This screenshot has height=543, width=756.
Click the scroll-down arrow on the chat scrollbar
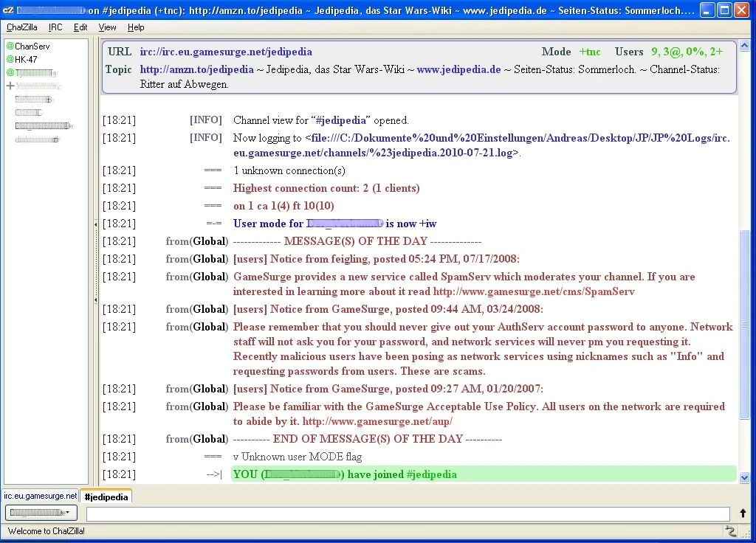tap(744, 477)
